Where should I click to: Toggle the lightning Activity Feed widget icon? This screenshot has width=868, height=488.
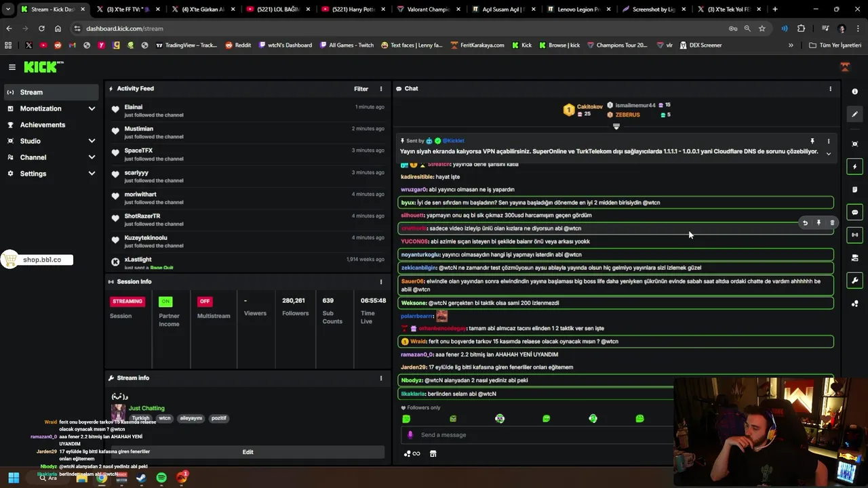pyautogui.click(x=854, y=166)
